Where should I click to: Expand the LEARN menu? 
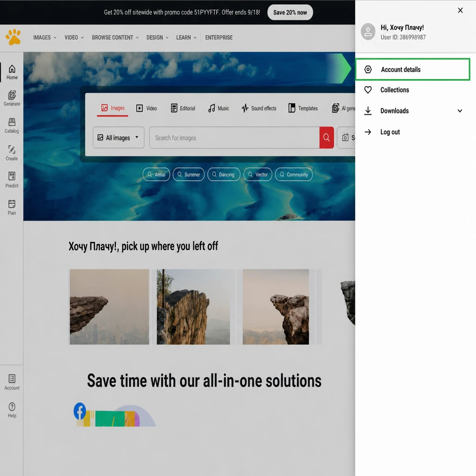186,37
